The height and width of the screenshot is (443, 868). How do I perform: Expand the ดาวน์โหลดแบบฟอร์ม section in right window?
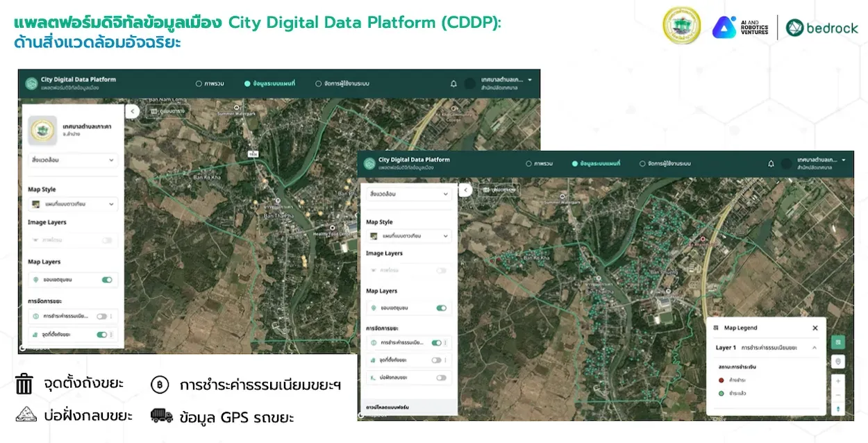[x=408, y=406]
